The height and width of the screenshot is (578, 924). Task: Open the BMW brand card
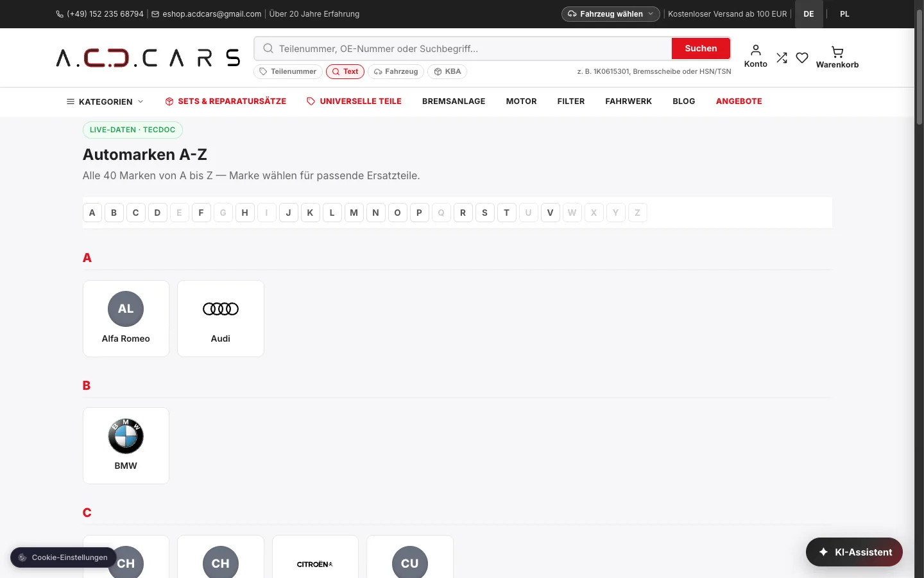coord(126,446)
